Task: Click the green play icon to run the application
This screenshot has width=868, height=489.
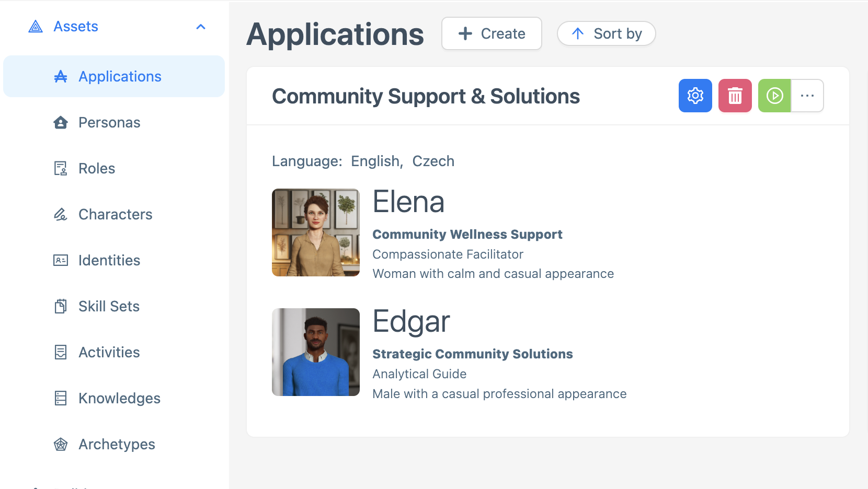Action: [x=774, y=96]
